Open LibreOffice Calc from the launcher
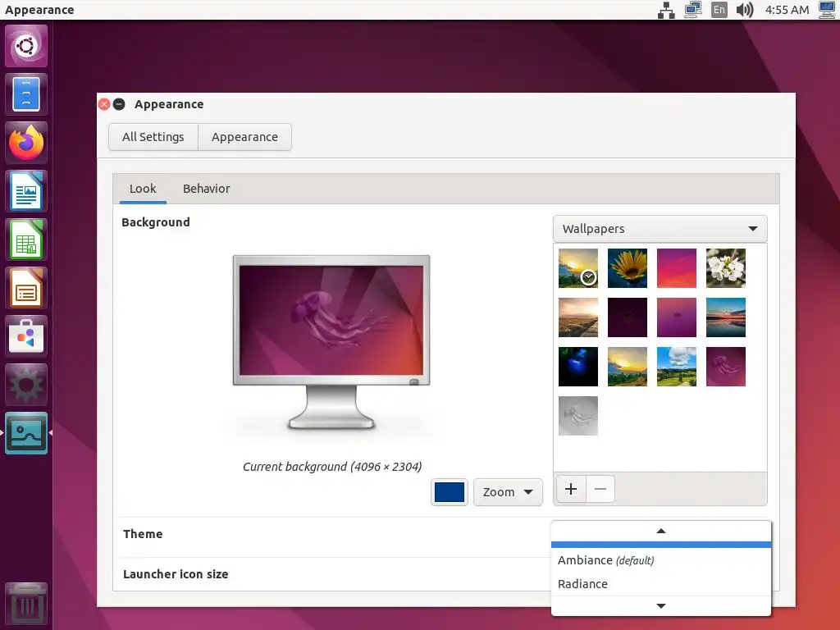840x630 pixels. tap(26, 240)
